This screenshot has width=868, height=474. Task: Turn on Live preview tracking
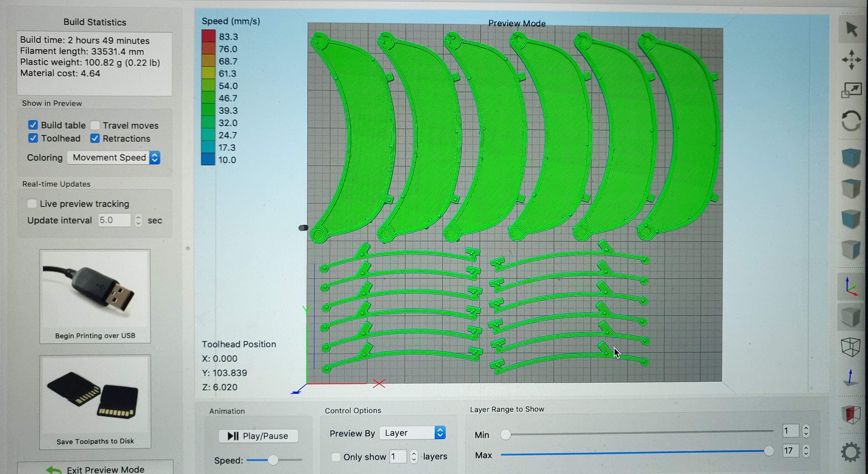[32, 203]
